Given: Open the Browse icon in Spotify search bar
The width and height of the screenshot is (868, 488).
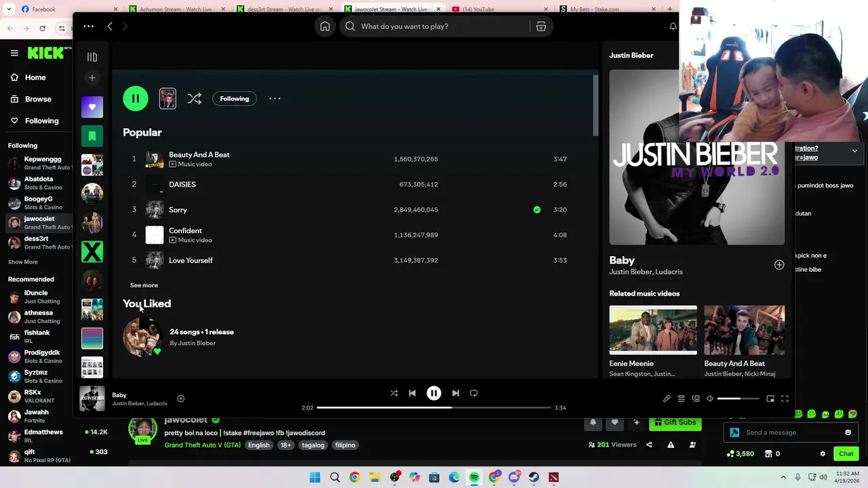Looking at the screenshot, I should click(x=541, y=26).
